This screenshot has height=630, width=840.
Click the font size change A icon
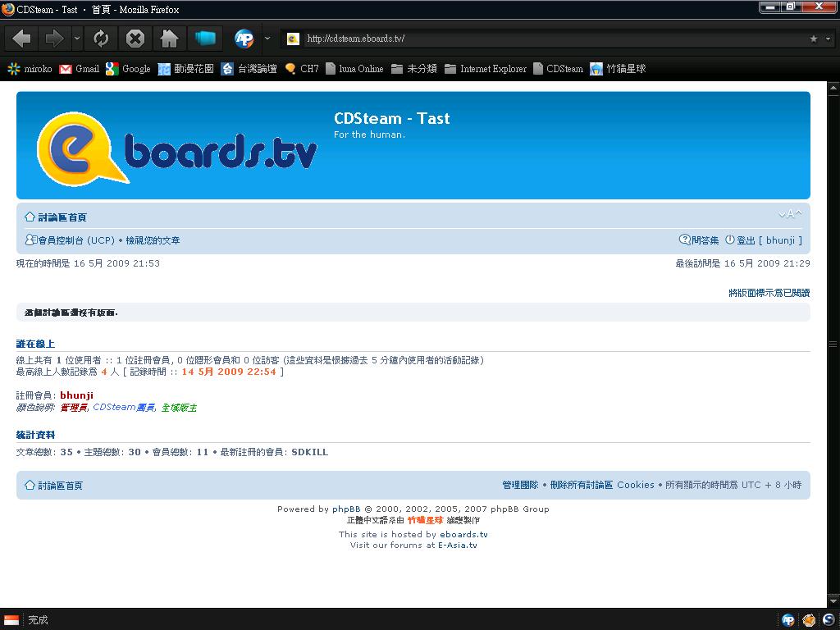click(x=790, y=214)
